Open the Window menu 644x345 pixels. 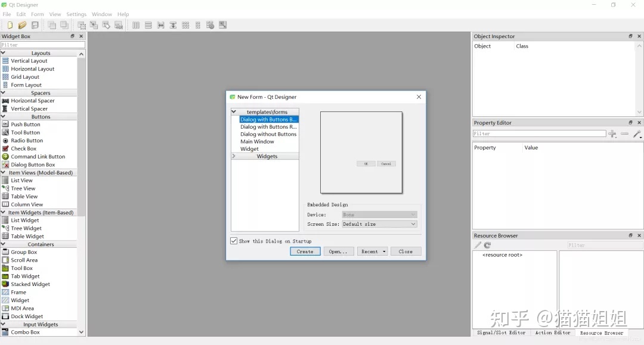(102, 14)
